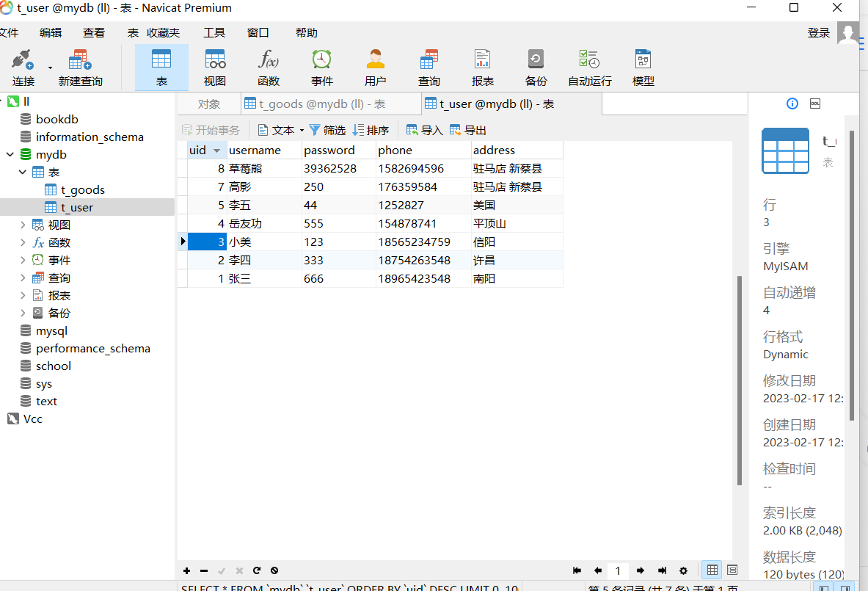This screenshot has height=591, width=868.
Task: Open the Automation (自动运行) toolbar icon
Action: point(590,68)
